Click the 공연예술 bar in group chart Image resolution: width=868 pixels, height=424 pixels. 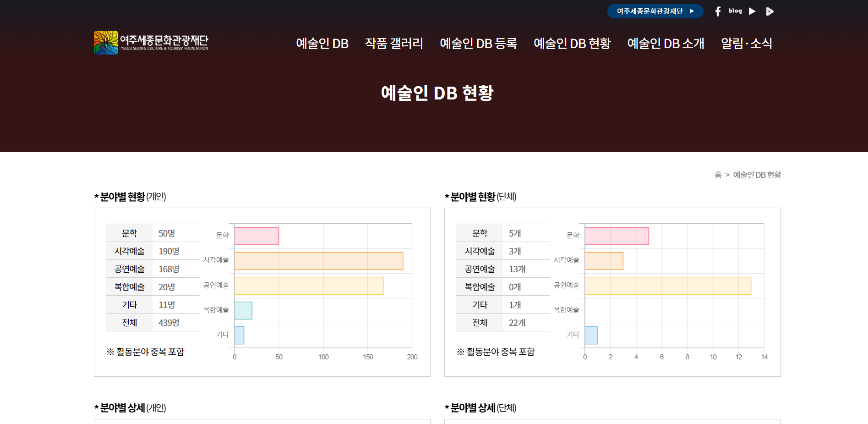click(668, 286)
